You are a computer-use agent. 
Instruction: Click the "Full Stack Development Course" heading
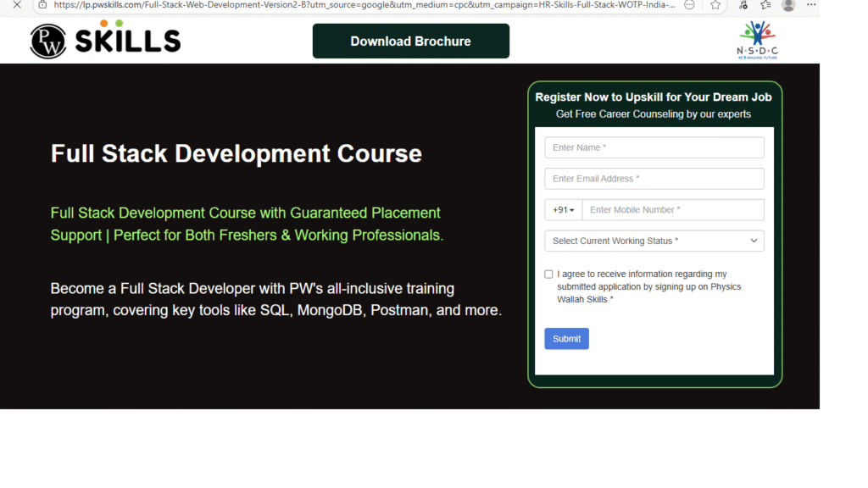coord(236,154)
